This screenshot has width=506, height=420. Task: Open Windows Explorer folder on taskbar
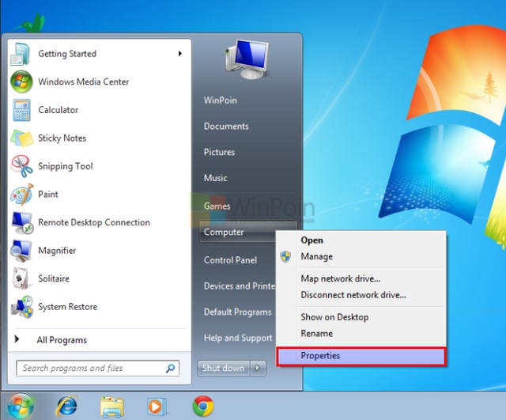tap(111, 407)
